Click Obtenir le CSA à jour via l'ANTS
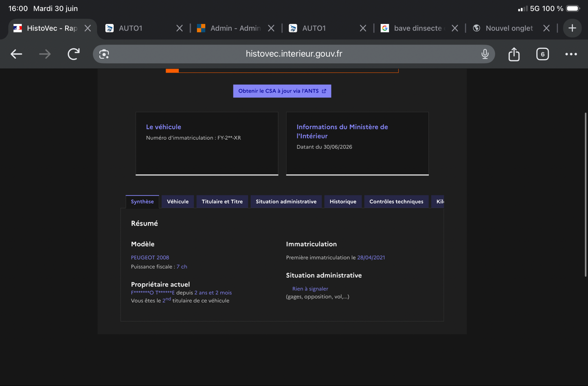Viewport: 588px width, 386px height. [282, 91]
